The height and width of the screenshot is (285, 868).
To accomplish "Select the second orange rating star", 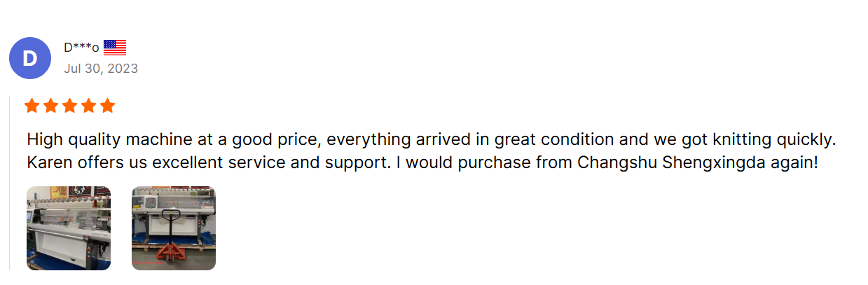I will (x=51, y=106).
